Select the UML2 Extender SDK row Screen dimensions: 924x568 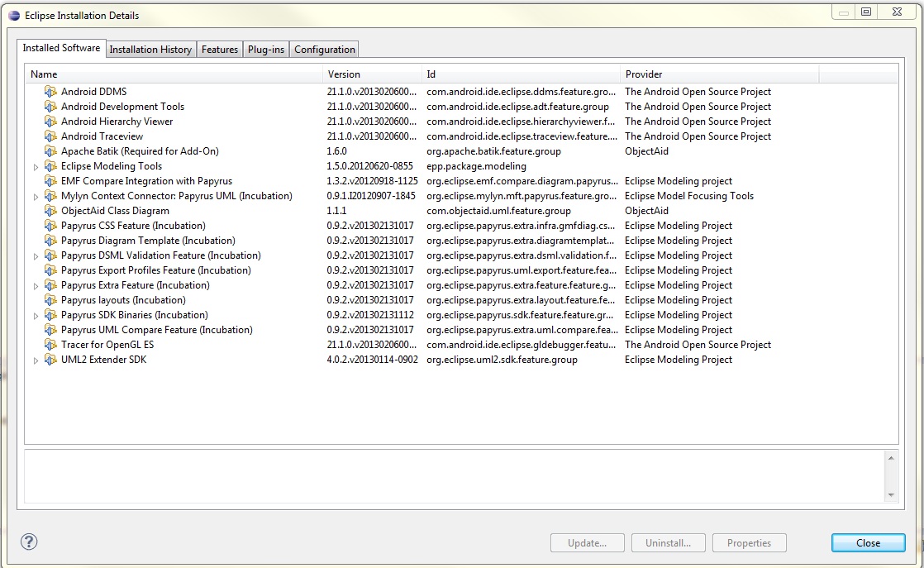pyautogui.click(x=461, y=360)
